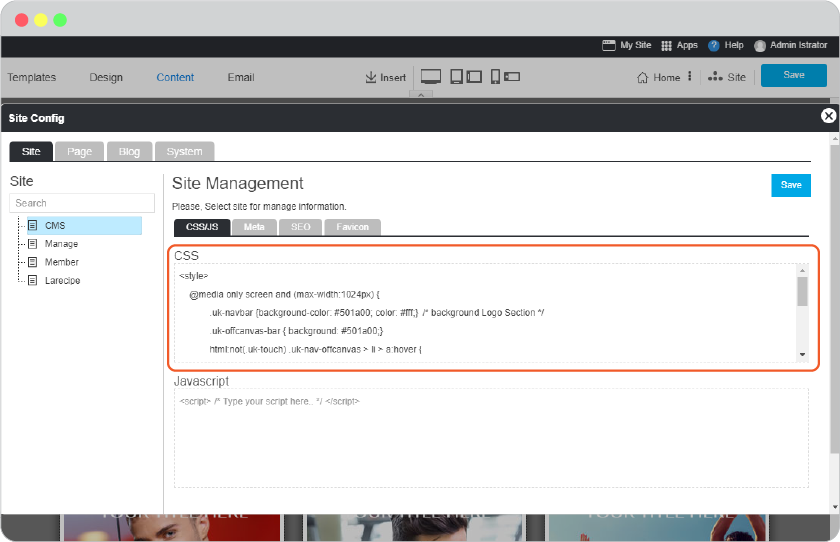Open the Design menu
The image size is (840, 542).
click(x=106, y=77)
